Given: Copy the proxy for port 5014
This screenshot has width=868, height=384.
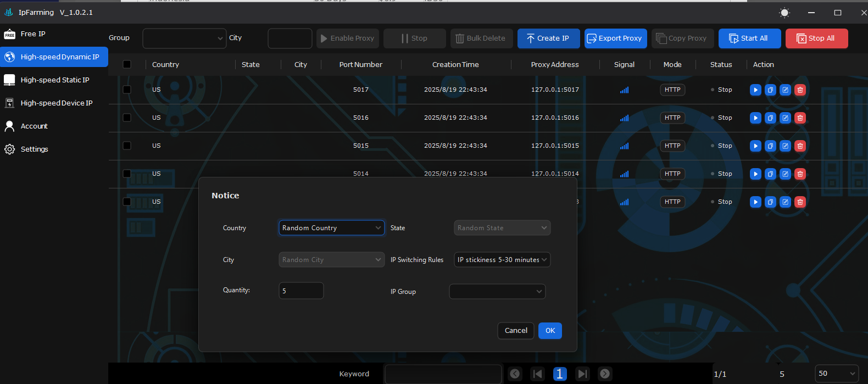Looking at the screenshot, I should (771, 174).
